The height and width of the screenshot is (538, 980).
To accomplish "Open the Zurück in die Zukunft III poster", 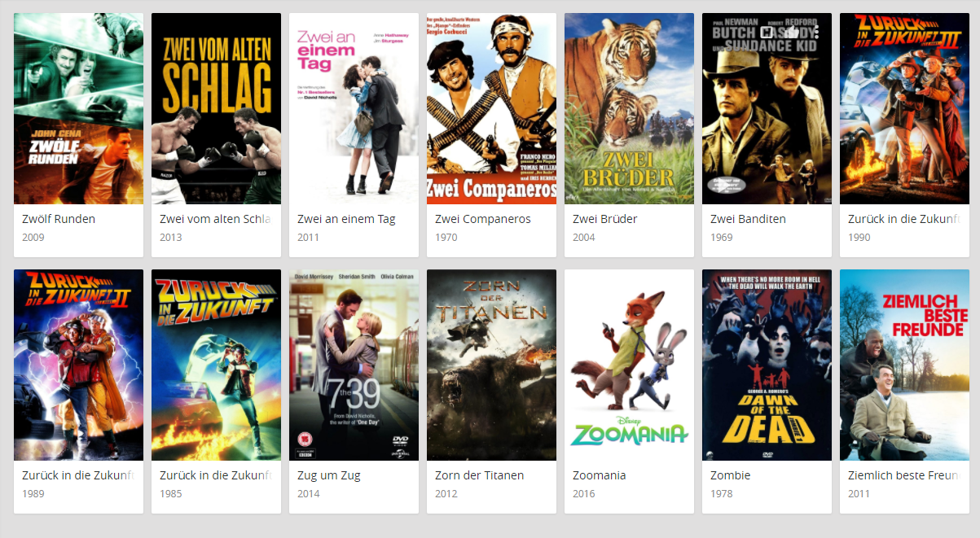I will (x=904, y=108).
